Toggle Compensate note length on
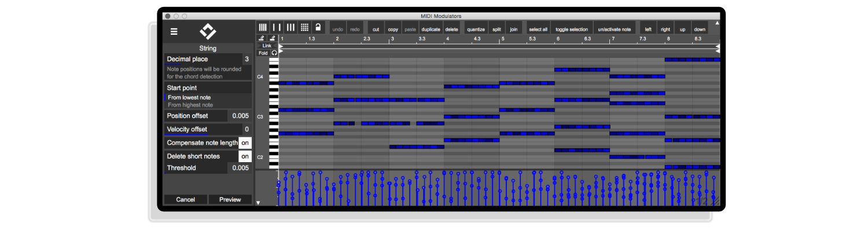Screen dimensions: 868x249 (245, 142)
